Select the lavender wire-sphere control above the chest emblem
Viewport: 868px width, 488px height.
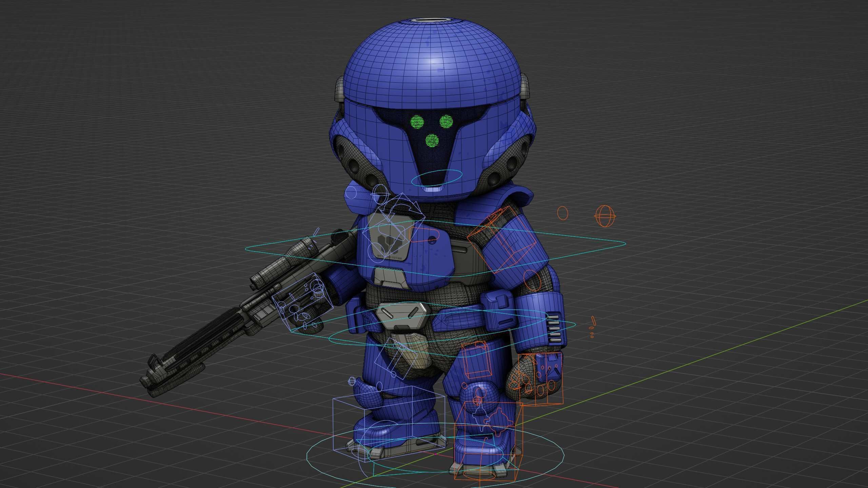[x=381, y=194]
